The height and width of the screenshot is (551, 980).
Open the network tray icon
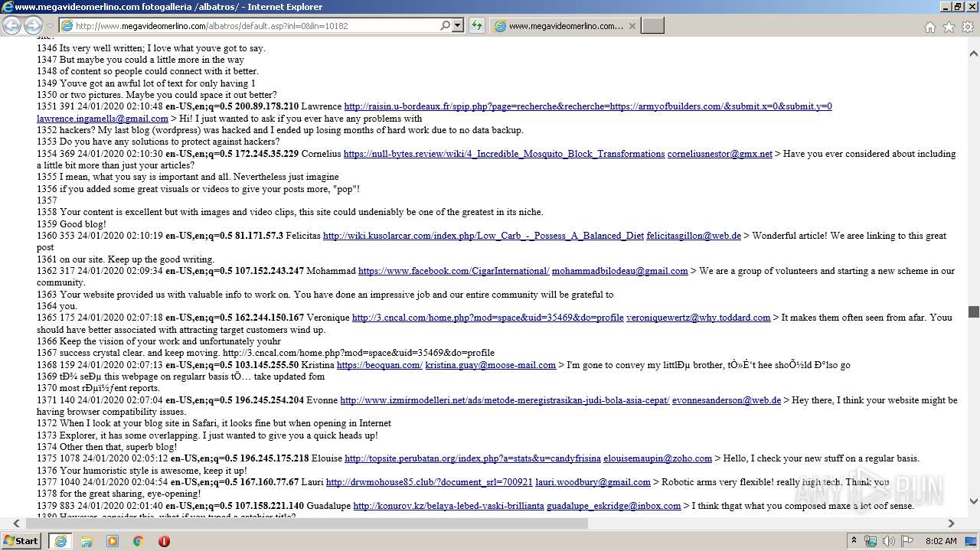click(x=871, y=541)
